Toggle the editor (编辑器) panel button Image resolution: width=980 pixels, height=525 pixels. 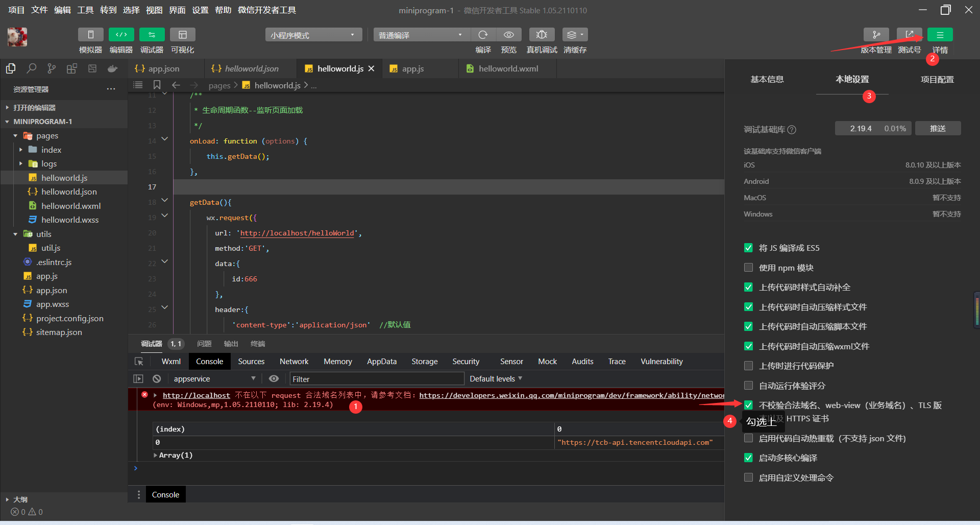121,35
